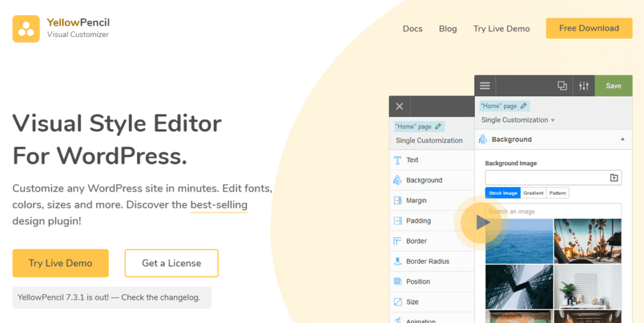Click the Padding row label
This screenshot has width=644, height=323.
click(418, 221)
